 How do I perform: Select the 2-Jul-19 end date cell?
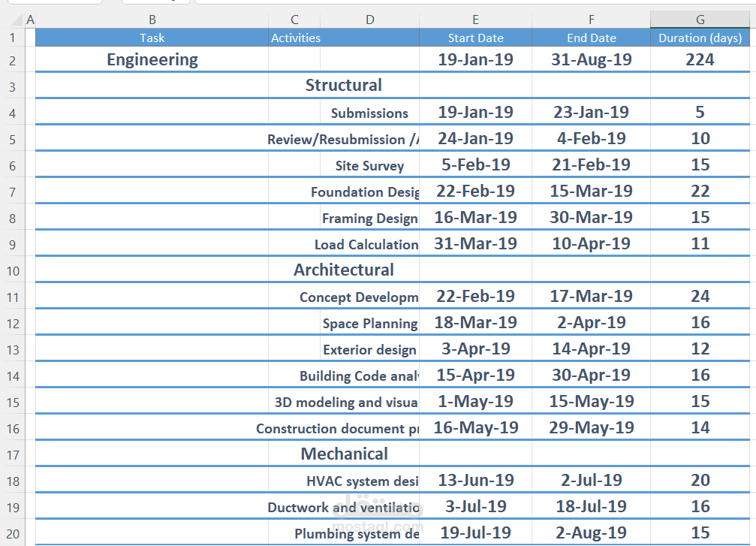[x=591, y=480]
